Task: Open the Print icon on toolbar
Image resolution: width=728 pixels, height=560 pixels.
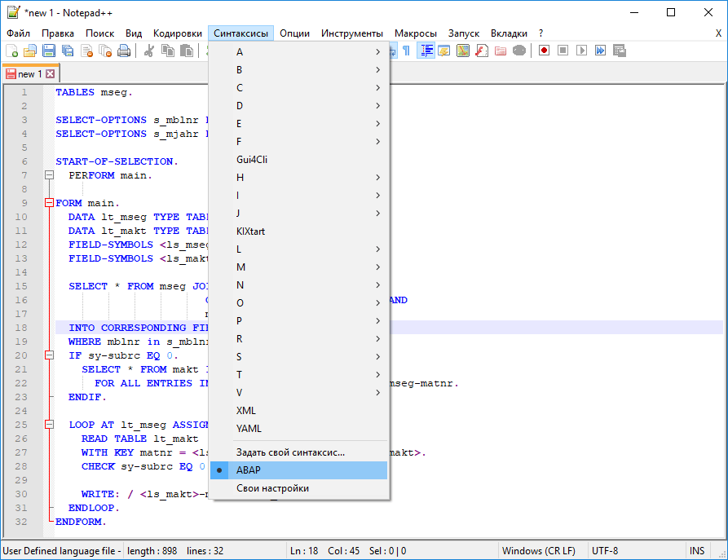Action: tap(124, 50)
